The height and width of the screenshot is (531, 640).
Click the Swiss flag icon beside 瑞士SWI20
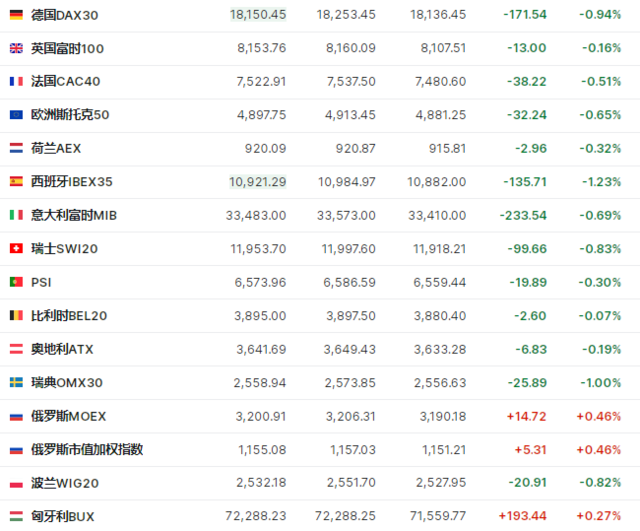[x=16, y=249]
